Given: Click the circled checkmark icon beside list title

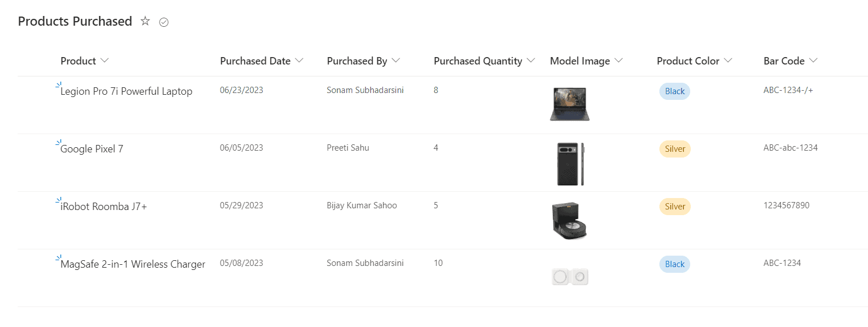Looking at the screenshot, I should click(x=164, y=22).
